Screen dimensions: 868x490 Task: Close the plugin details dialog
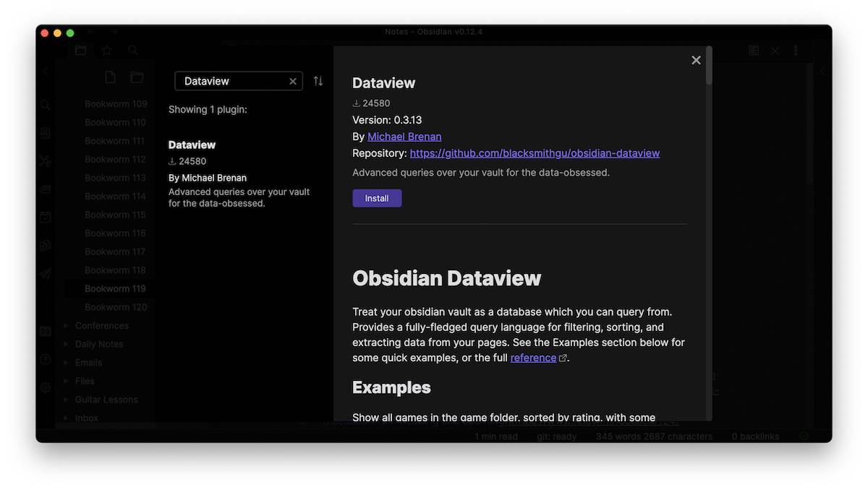point(696,61)
